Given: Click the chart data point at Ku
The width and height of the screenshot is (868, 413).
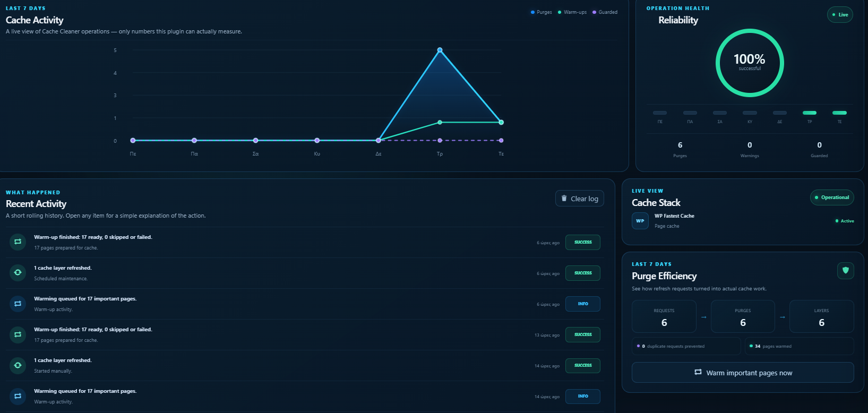Looking at the screenshot, I should pyautogui.click(x=317, y=140).
